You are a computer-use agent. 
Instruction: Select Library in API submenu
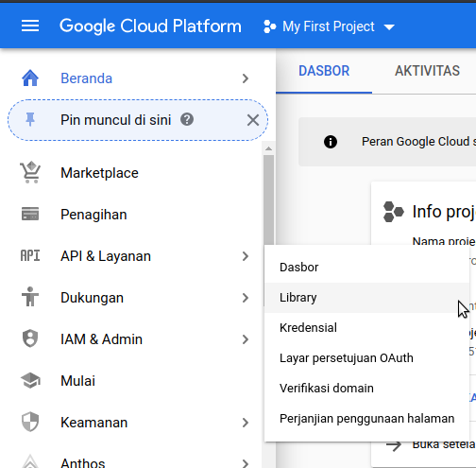(367, 298)
